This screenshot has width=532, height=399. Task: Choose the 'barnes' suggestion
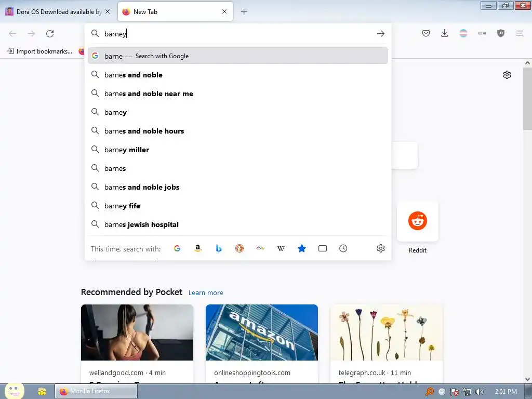point(238,168)
